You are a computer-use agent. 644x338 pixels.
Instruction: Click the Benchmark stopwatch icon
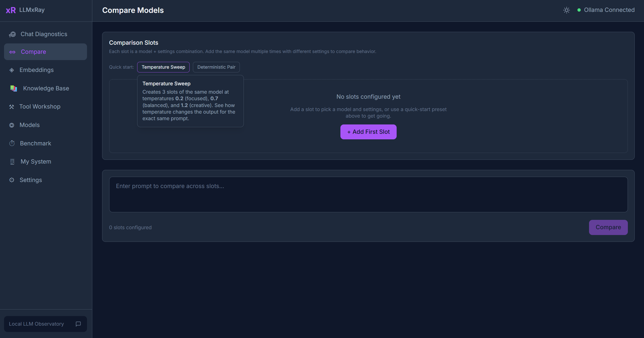12,143
